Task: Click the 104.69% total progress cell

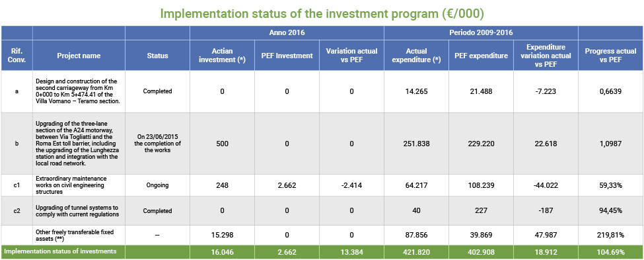Action: 611,252
